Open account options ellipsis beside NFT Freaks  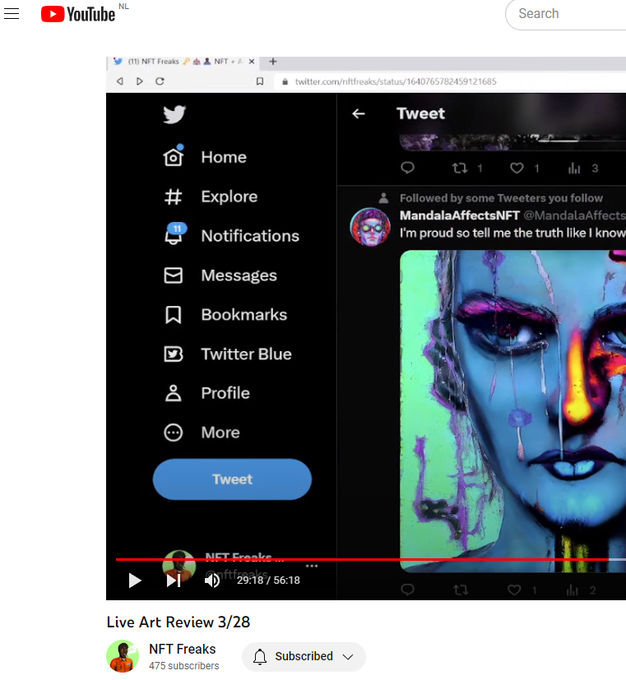click(311, 566)
